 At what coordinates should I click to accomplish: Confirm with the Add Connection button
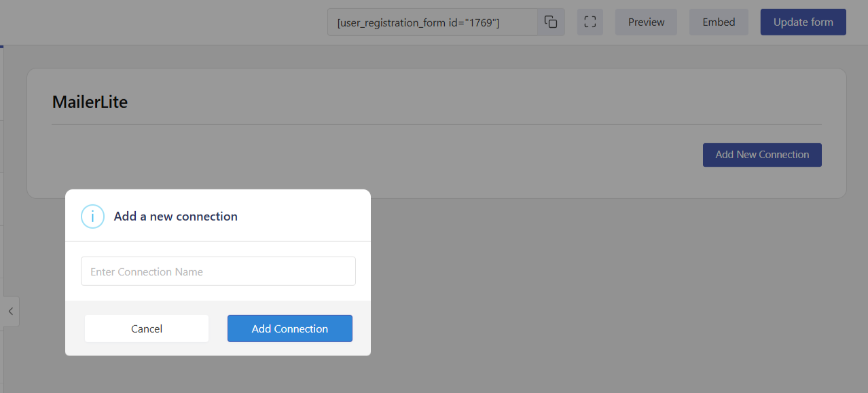pyautogui.click(x=290, y=329)
